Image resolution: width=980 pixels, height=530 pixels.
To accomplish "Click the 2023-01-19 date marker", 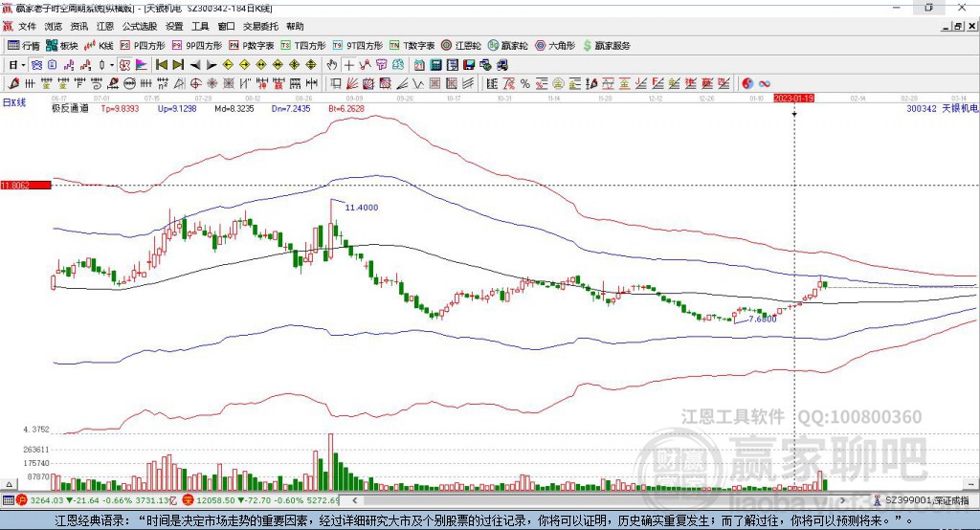I will 793,99.
